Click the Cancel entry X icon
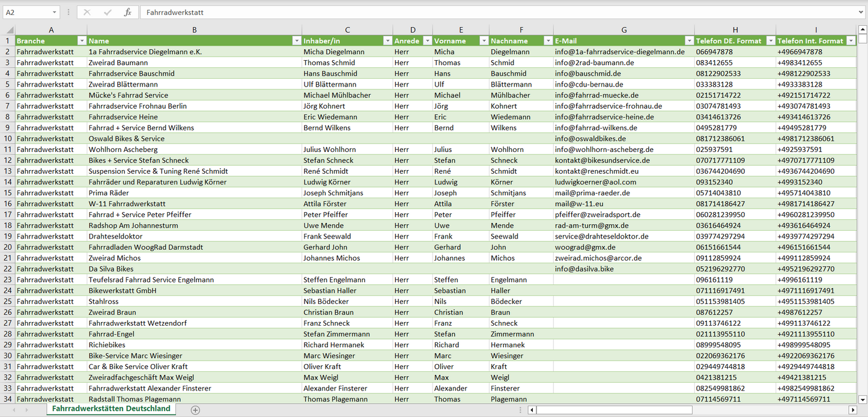Viewport: 868px width, 417px height. [x=87, y=12]
